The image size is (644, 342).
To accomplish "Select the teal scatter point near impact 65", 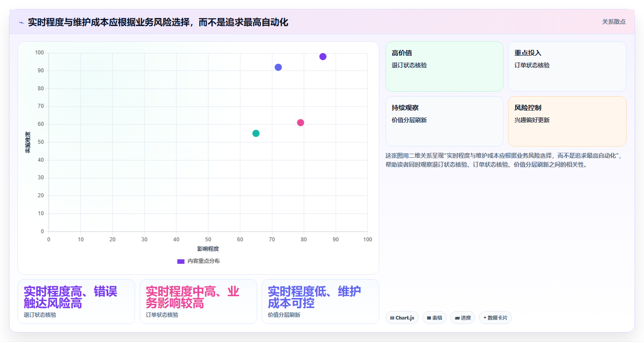I will (256, 133).
